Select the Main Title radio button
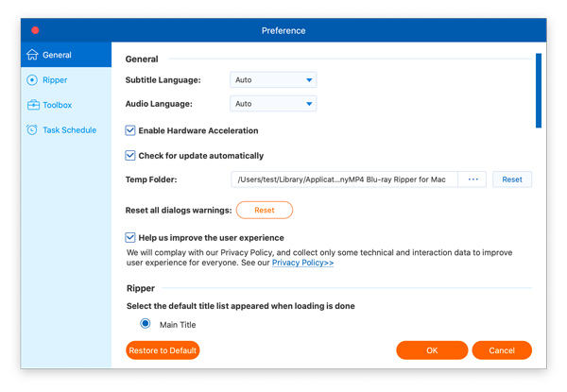 pos(146,324)
